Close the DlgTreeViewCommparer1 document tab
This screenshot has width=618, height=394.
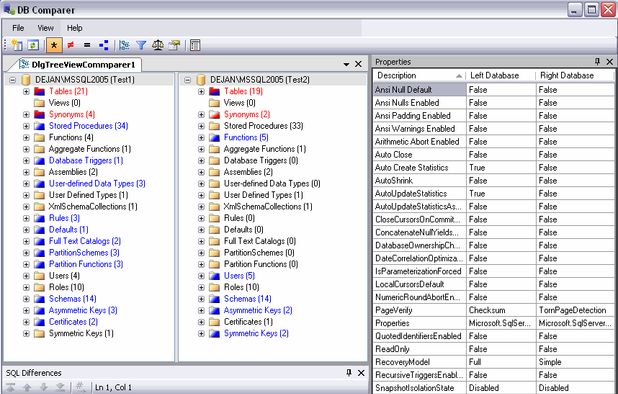coord(358,64)
